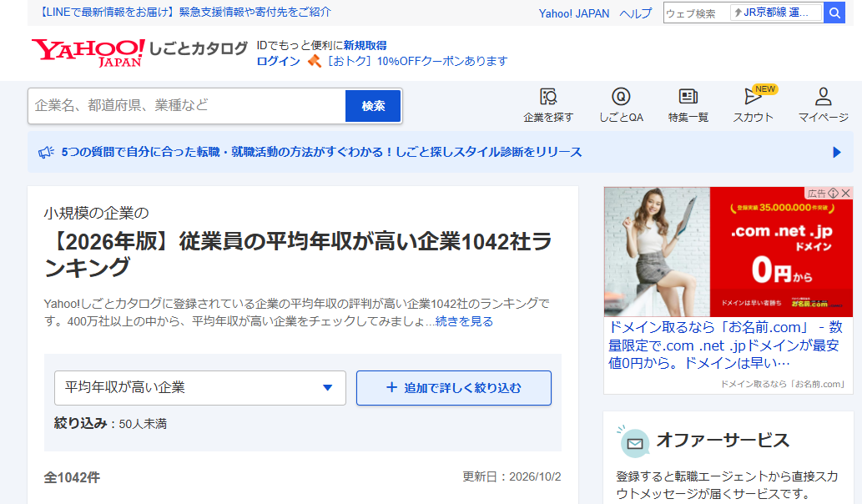Click the ログイン link
Viewport: 862px width, 504px height.
coord(278,61)
